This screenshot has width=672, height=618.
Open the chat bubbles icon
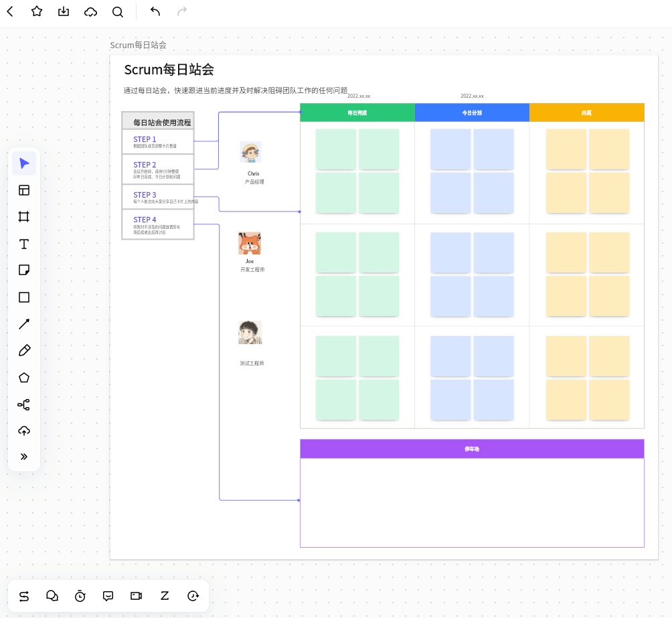52,596
